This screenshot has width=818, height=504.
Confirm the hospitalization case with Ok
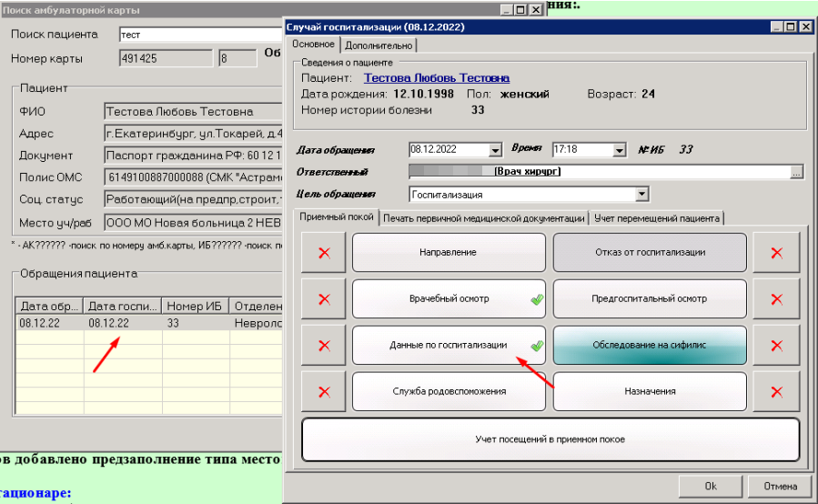coord(711,487)
